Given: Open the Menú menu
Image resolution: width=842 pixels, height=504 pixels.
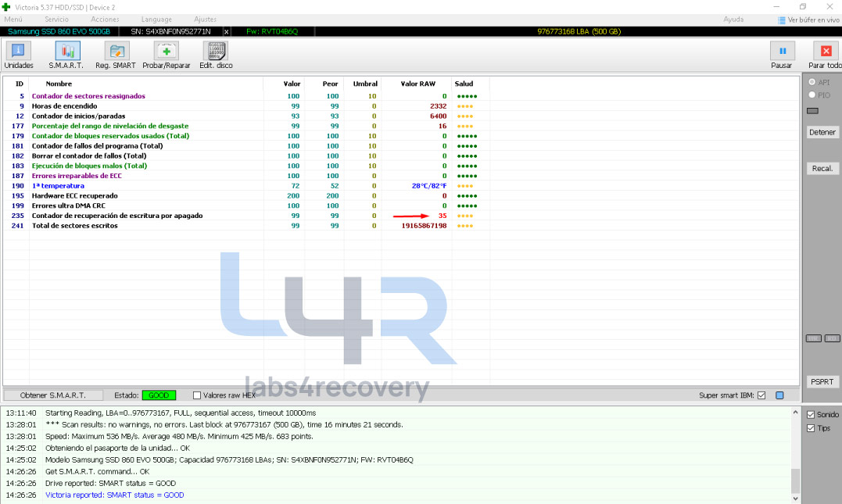Looking at the screenshot, I should pyautogui.click(x=13, y=20).
